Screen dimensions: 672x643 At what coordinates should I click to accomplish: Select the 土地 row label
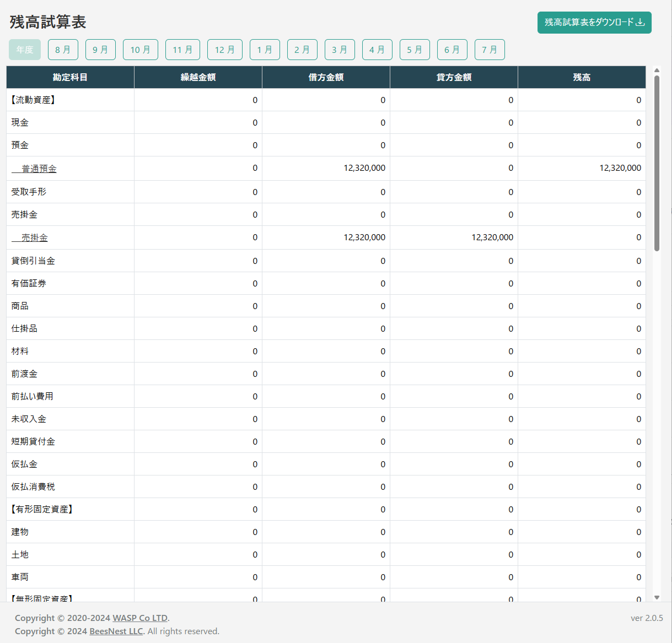tap(20, 554)
